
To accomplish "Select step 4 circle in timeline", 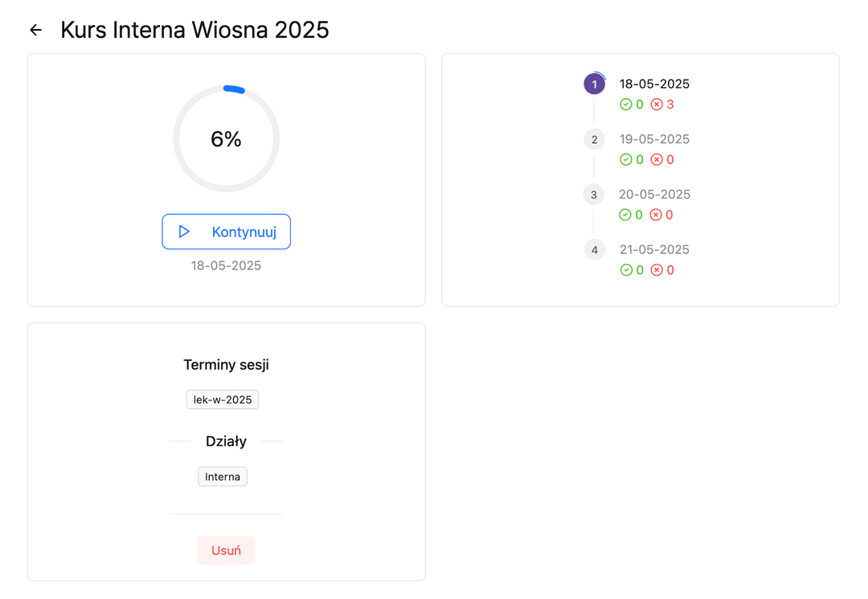I will click(x=595, y=250).
